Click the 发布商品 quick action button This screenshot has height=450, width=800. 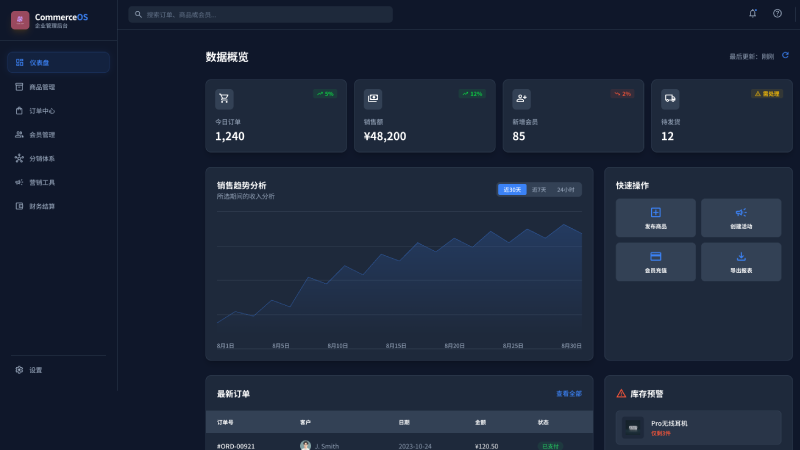point(656,217)
